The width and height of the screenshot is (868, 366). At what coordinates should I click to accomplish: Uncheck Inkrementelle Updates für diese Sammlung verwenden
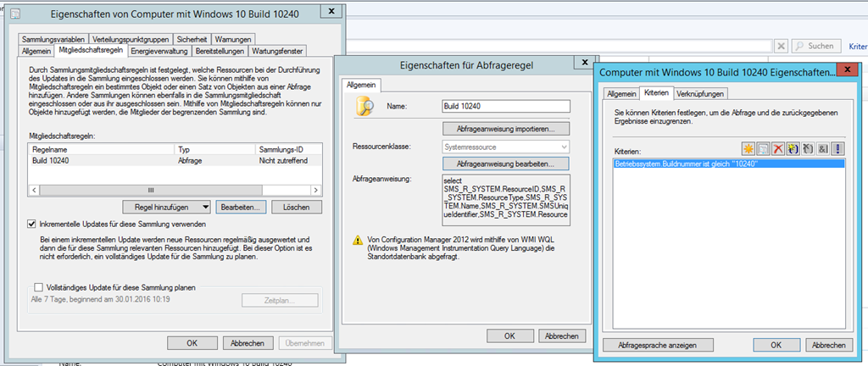[32, 225]
